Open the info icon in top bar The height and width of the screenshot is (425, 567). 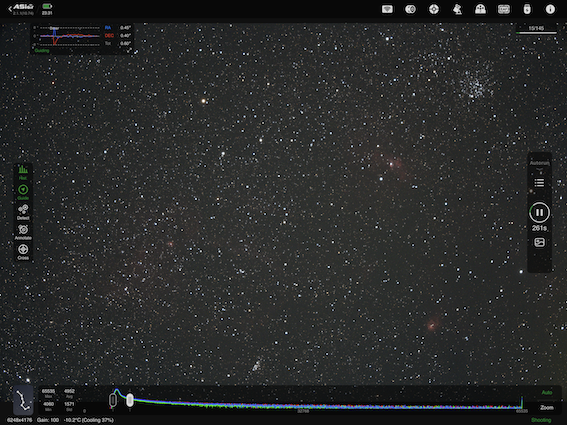coord(550,9)
